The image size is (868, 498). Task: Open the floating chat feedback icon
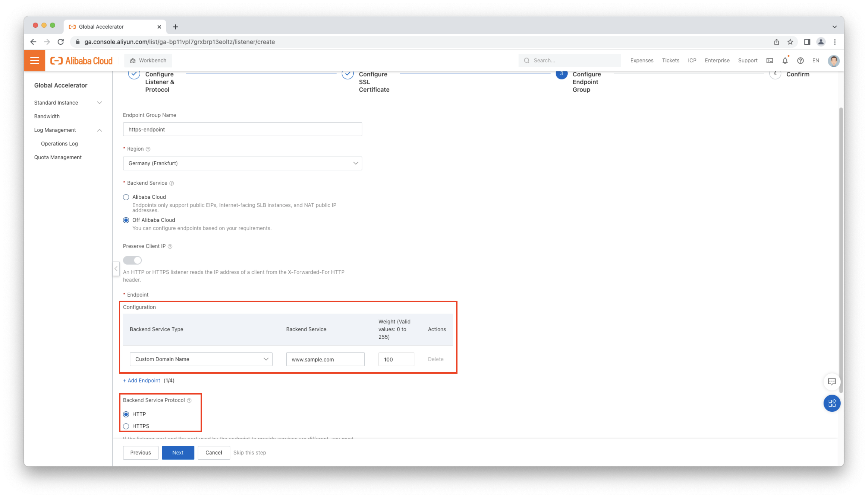pos(832,381)
